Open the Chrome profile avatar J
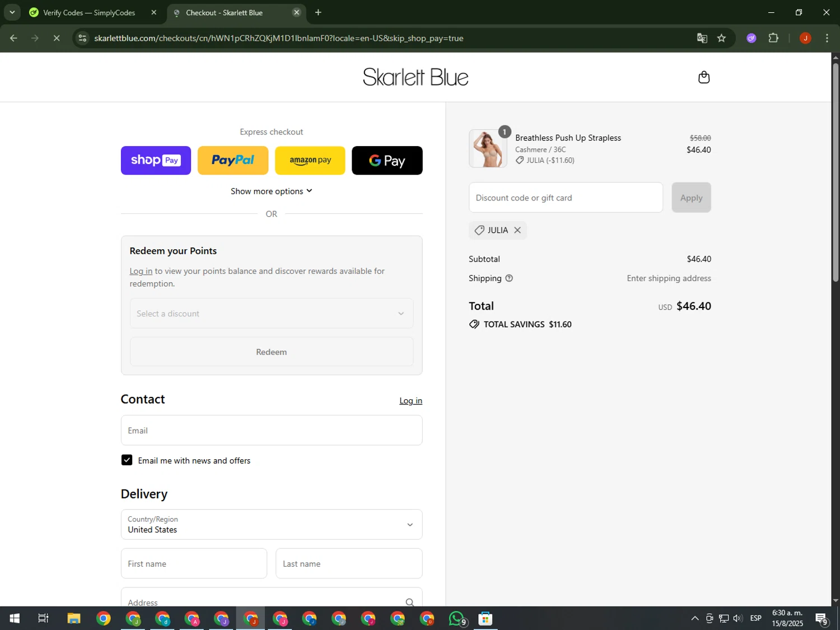The width and height of the screenshot is (840, 630). pos(805,38)
